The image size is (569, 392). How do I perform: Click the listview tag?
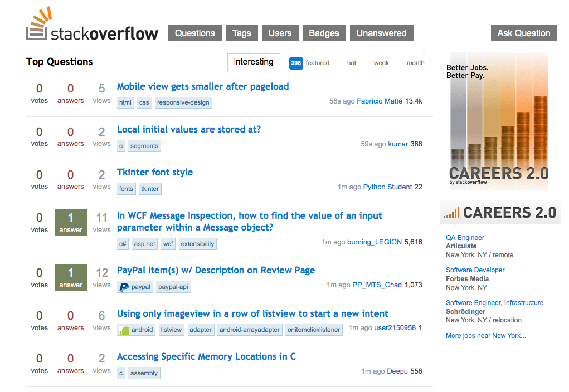tap(171, 330)
